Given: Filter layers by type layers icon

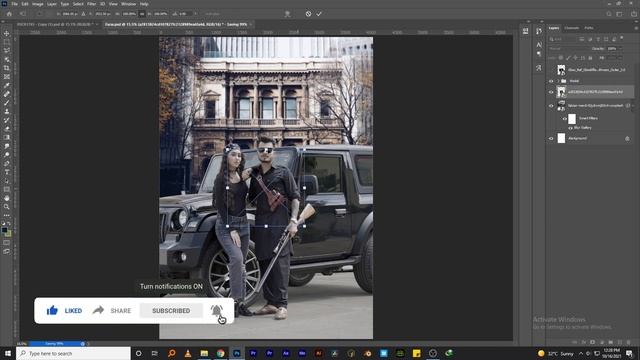Looking at the screenshot, I should (x=598, y=39).
